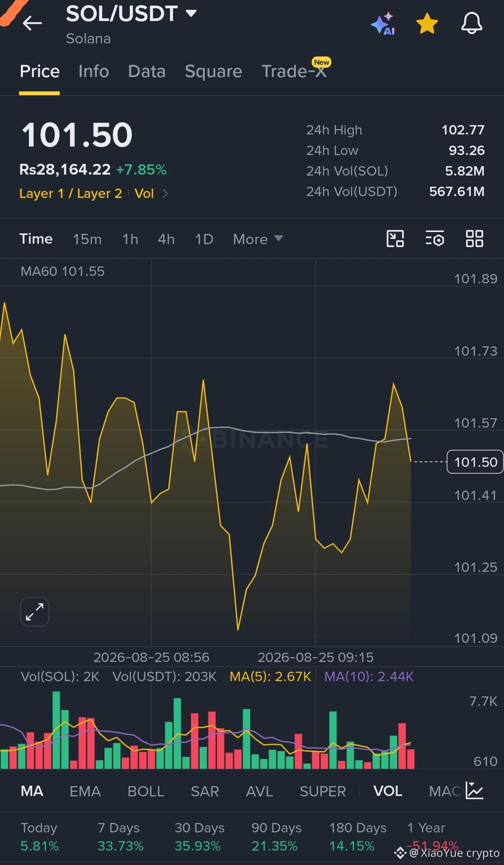Toggle the BOLL indicator
Viewport: 504px width, 865px height.
[x=146, y=791]
